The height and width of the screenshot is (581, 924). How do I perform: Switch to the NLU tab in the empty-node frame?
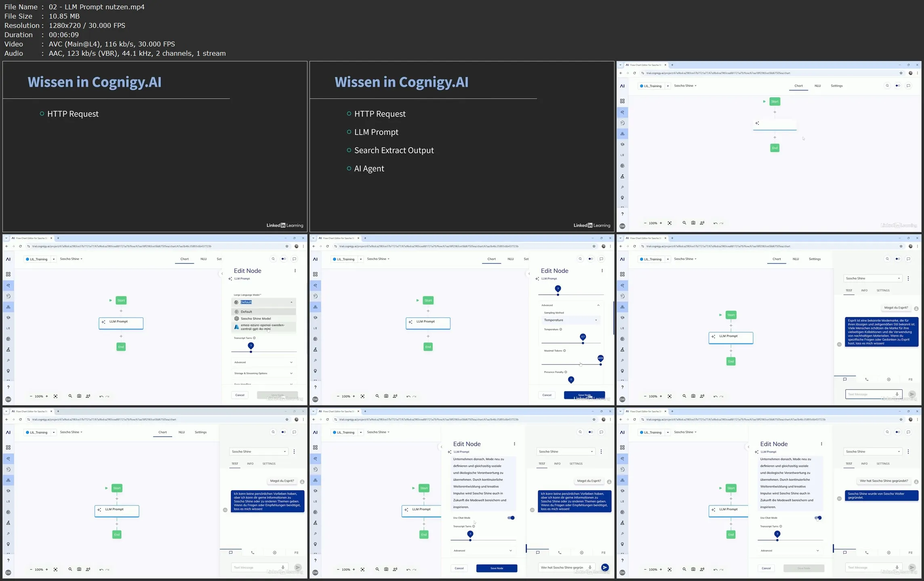[x=817, y=86]
